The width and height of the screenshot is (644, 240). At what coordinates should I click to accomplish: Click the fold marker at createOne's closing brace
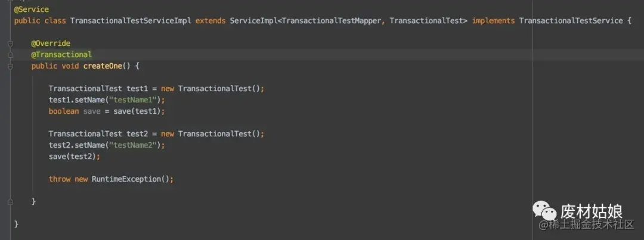[10, 201]
